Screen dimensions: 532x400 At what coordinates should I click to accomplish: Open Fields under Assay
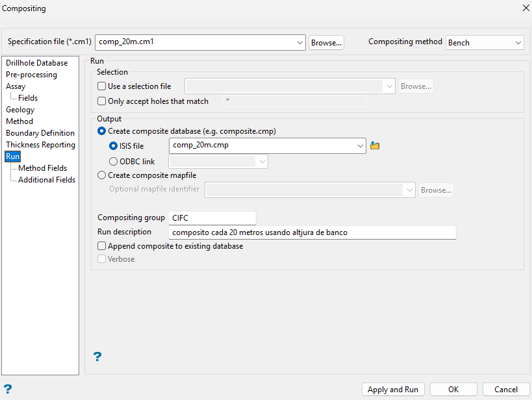click(x=28, y=97)
